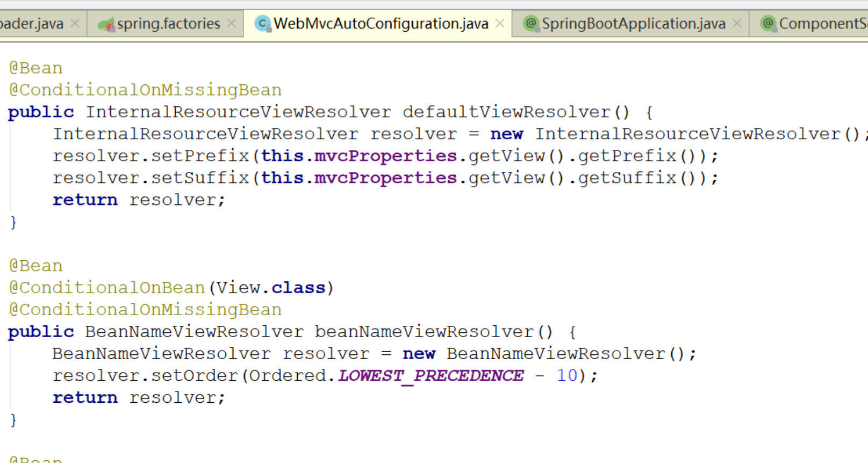Click mvcProperties in the setSuffix line
868x463 pixels.
pyautogui.click(x=385, y=178)
